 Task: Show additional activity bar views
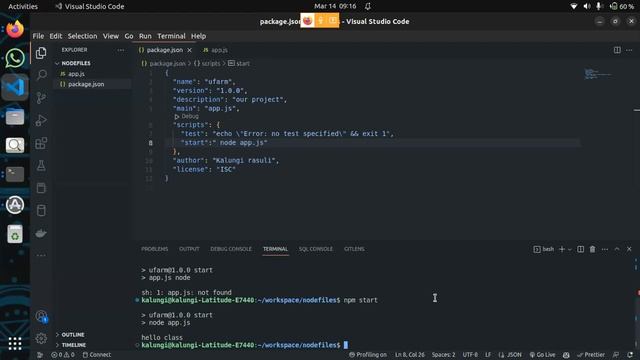[41, 255]
